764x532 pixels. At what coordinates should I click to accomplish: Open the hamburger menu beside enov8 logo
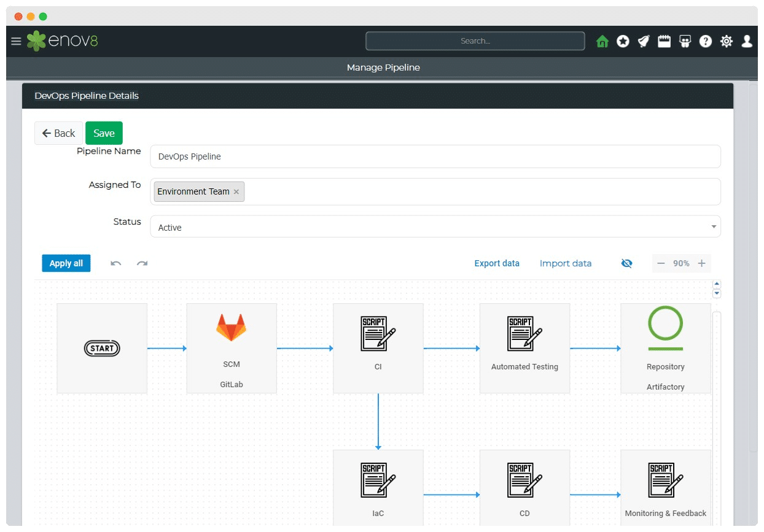pos(16,41)
